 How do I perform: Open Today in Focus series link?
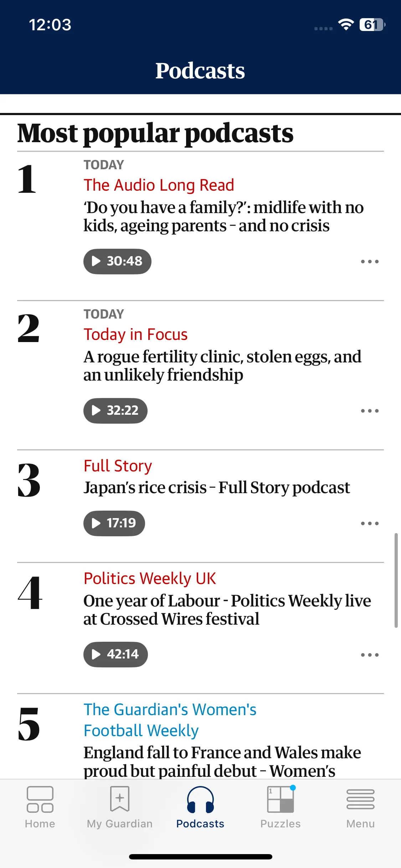click(135, 335)
